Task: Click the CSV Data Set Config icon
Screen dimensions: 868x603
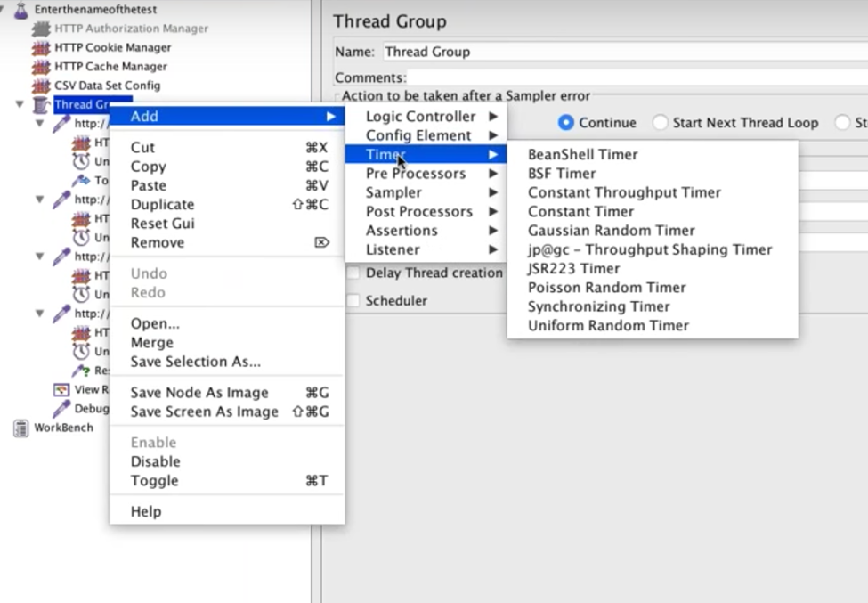Action: (x=41, y=86)
